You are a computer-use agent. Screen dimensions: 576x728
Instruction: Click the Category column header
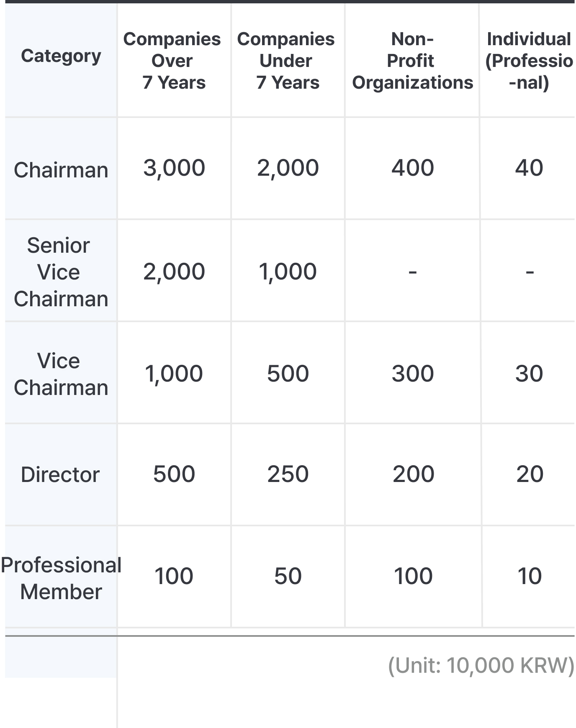coord(61,56)
